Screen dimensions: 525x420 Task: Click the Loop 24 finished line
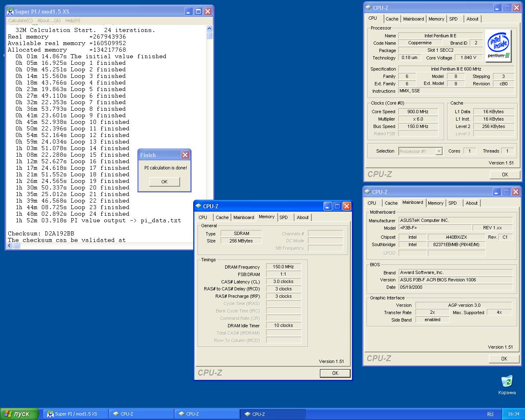pos(73,214)
